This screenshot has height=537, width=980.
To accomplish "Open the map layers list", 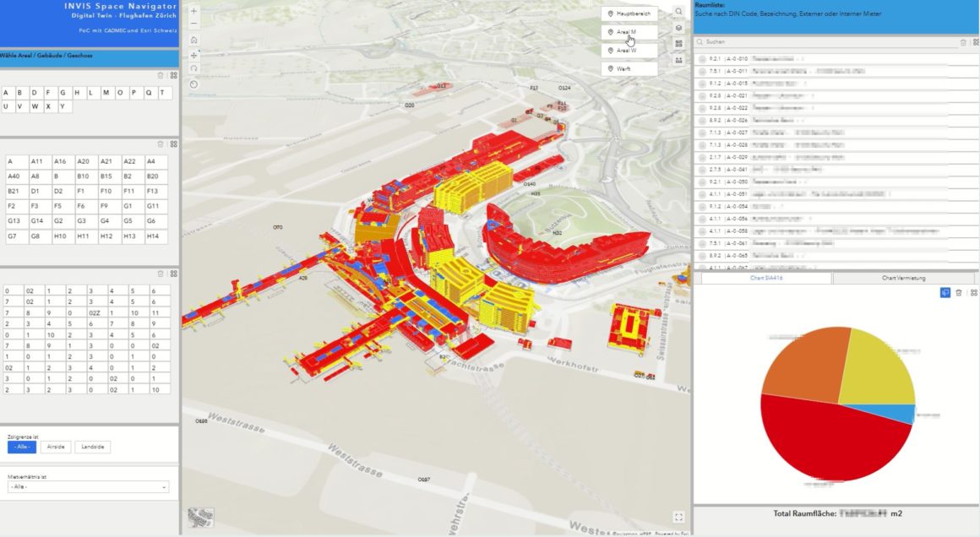I will (679, 28).
